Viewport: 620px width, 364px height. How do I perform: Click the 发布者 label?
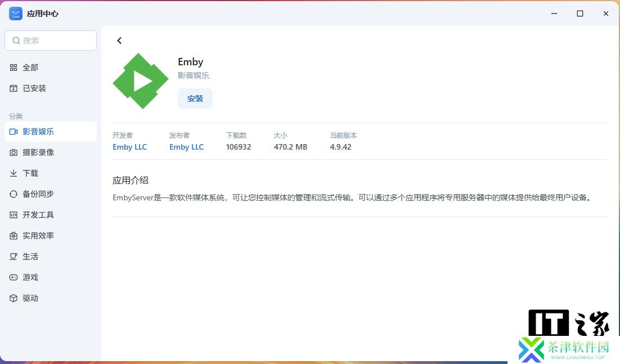click(179, 136)
